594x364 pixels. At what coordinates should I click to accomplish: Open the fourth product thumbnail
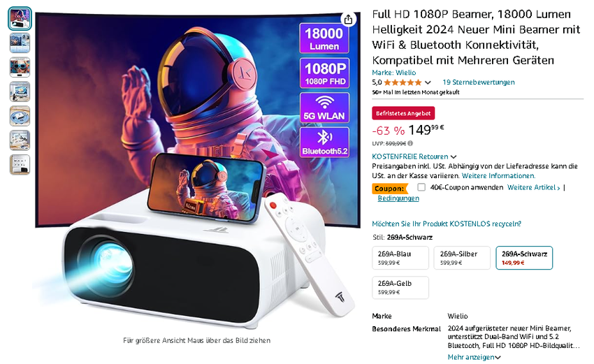coord(20,92)
